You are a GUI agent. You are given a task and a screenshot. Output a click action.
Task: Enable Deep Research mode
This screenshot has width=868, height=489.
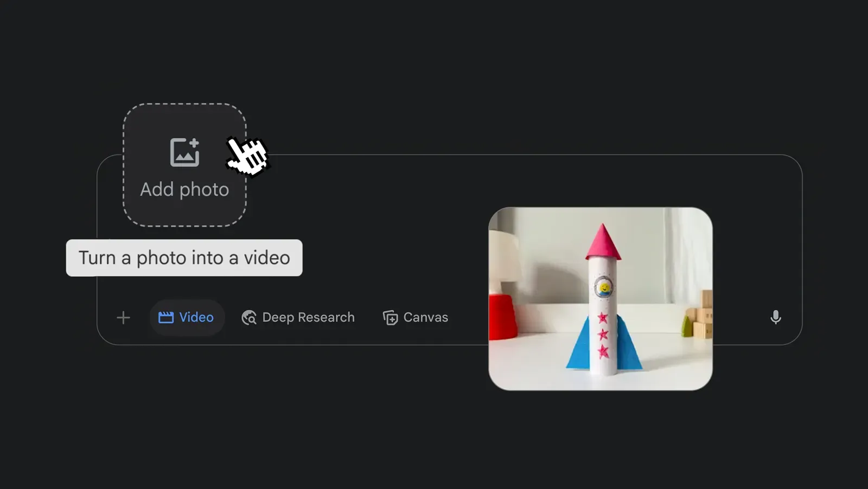(297, 317)
